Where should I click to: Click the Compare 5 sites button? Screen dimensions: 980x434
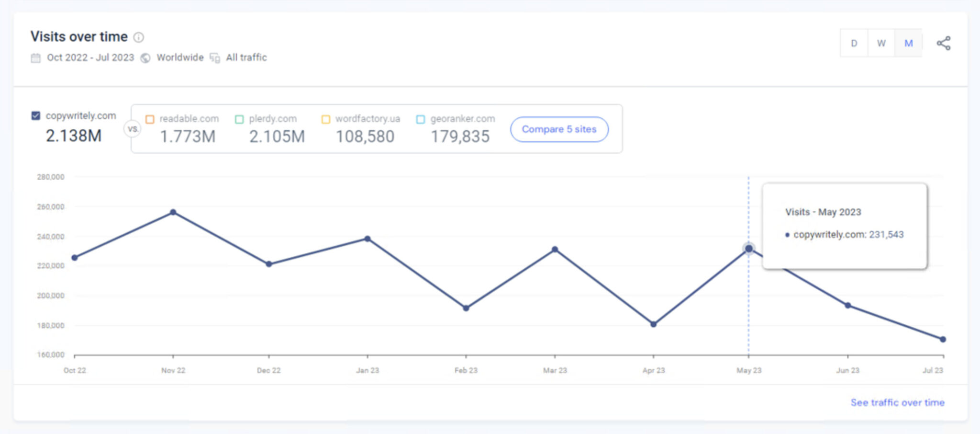click(559, 129)
